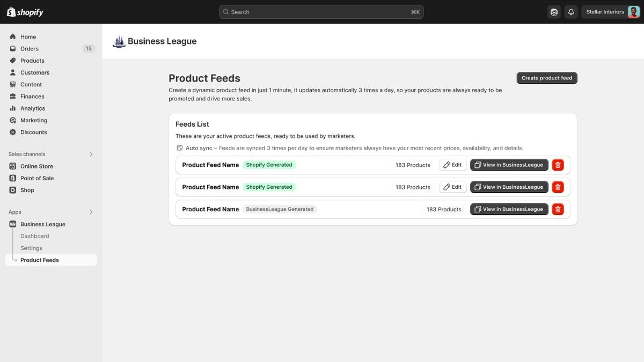
Task: Click the Products tag icon
Action: [x=12, y=60]
